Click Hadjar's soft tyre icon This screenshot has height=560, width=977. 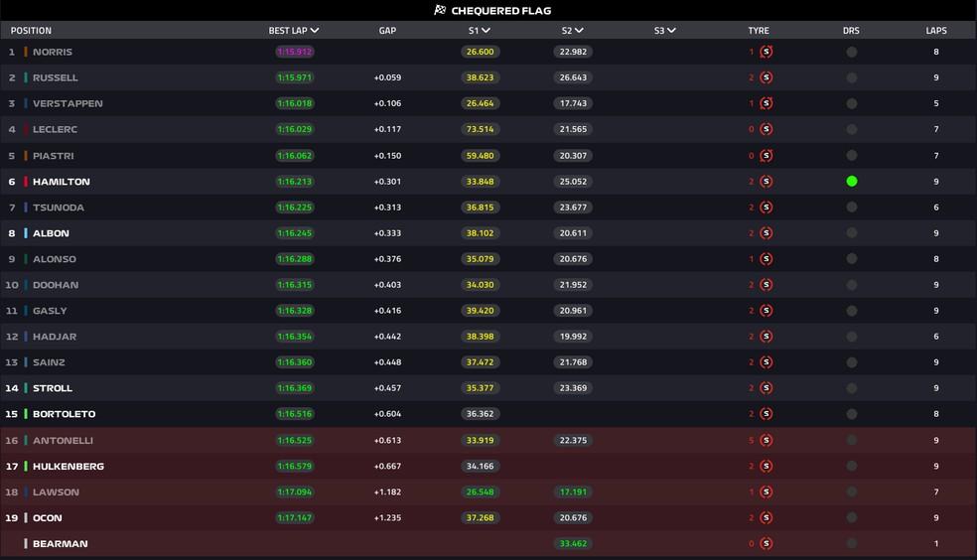pyautogui.click(x=767, y=337)
